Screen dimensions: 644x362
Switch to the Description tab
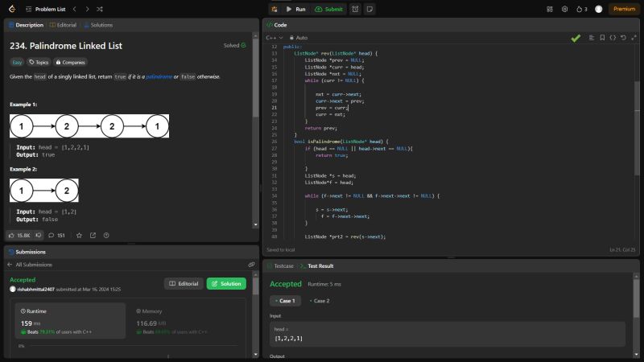pos(26,25)
